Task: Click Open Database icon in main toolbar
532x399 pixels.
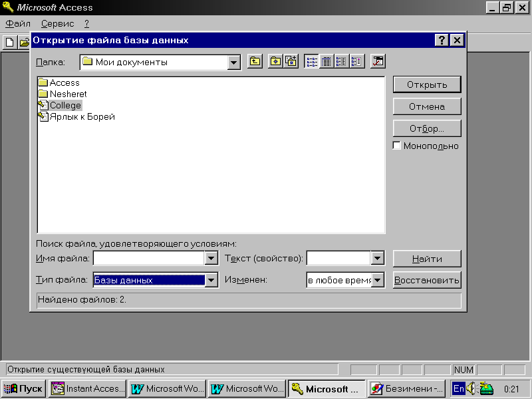Action: 24,43
